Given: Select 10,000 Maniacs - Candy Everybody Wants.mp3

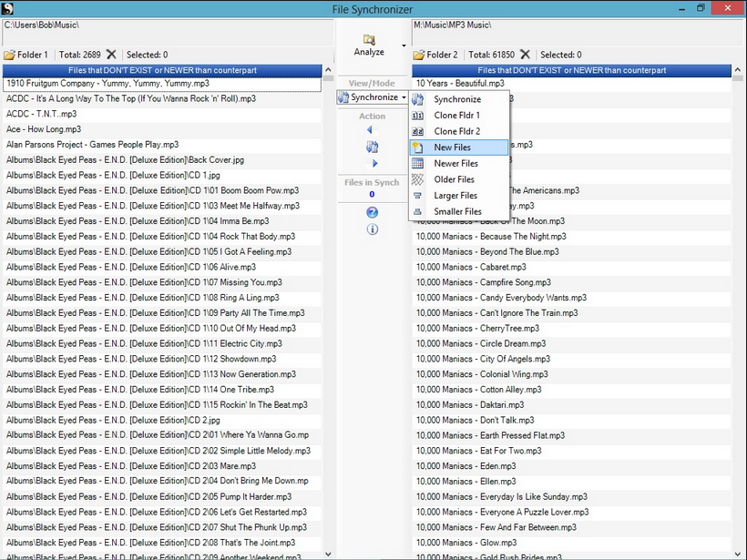Looking at the screenshot, I should [x=572, y=298].
